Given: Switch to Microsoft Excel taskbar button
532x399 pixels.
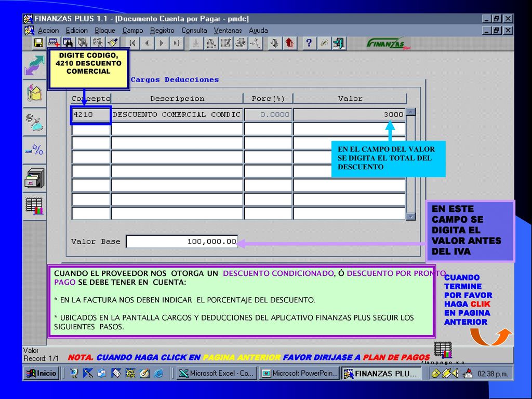Looking at the screenshot, I should [x=217, y=374].
